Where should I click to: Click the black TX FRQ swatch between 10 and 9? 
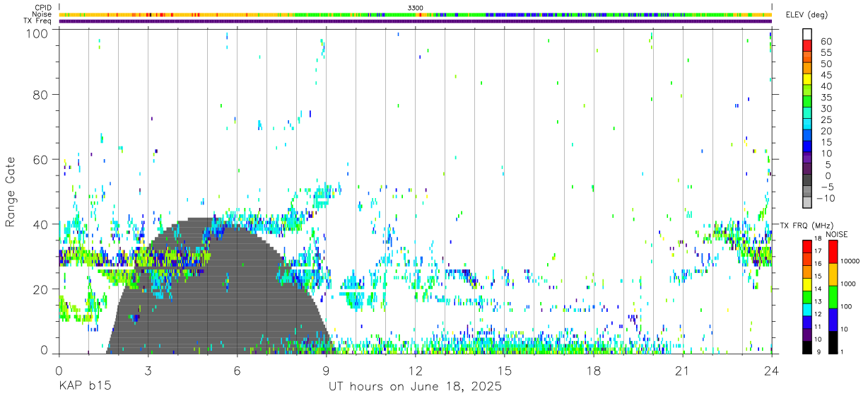(x=807, y=347)
